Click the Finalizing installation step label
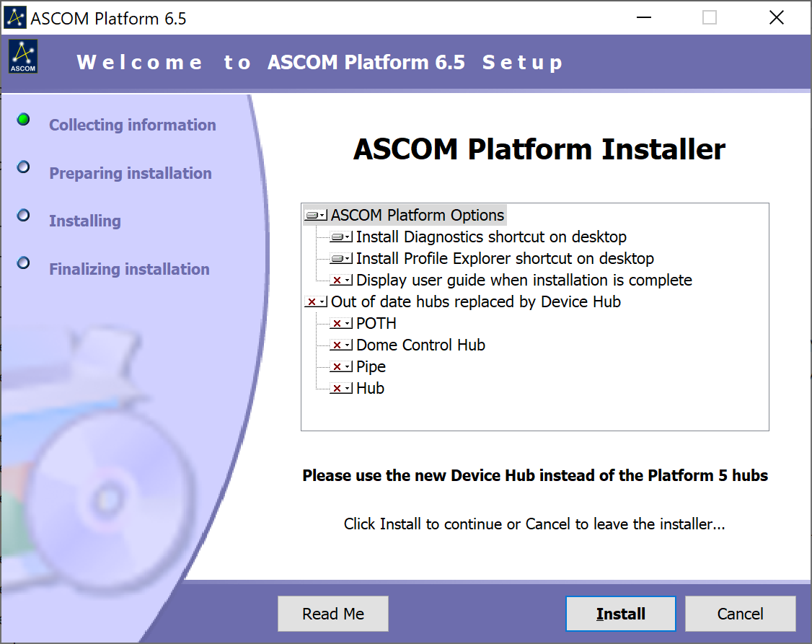 pos(130,269)
